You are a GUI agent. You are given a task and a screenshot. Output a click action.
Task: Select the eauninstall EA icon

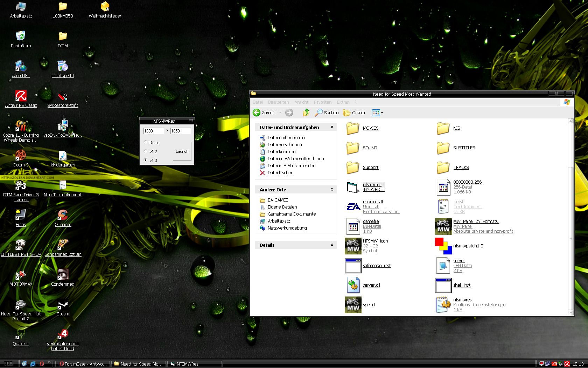pyautogui.click(x=353, y=207)
